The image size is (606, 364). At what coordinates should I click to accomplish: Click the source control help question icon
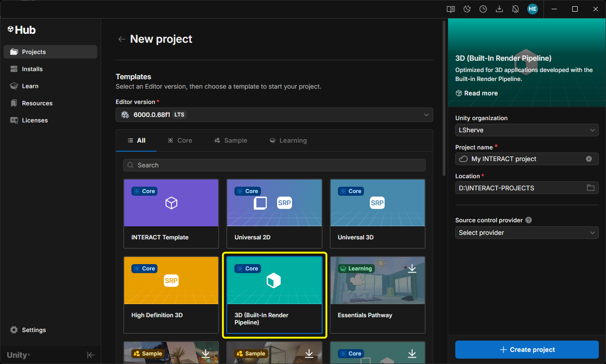point(529,220)
